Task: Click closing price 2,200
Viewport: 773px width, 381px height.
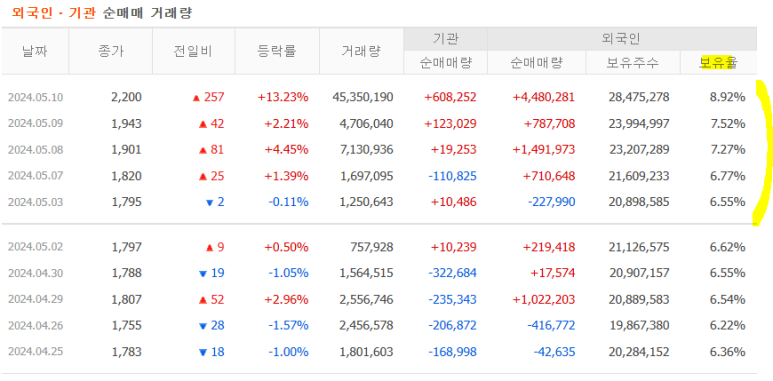Action: (127, 97)
